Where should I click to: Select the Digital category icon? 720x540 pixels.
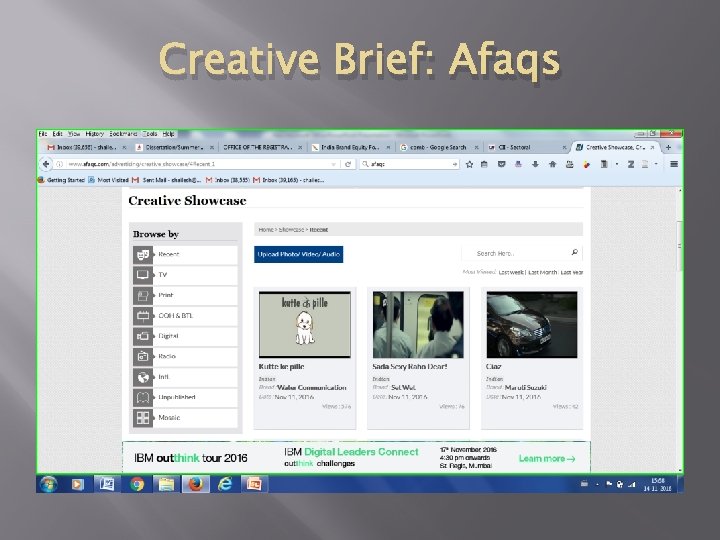[x=143, y=336]
